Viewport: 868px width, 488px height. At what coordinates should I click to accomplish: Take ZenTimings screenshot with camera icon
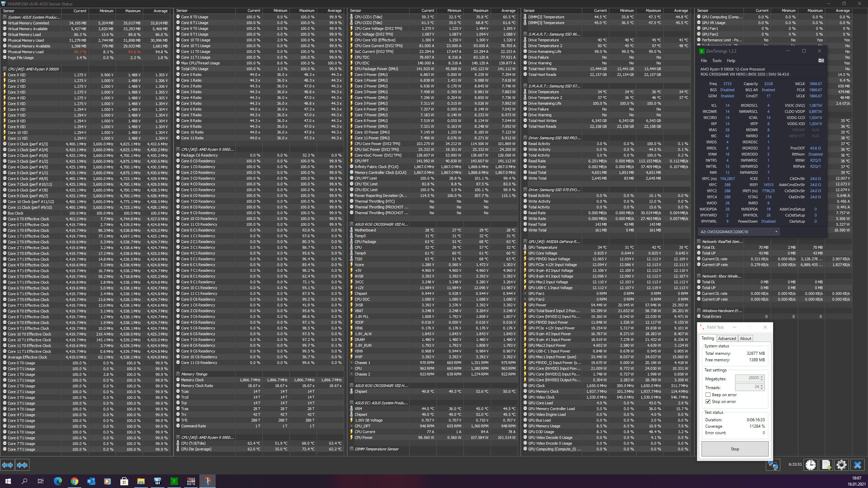(x=821, y=60)
